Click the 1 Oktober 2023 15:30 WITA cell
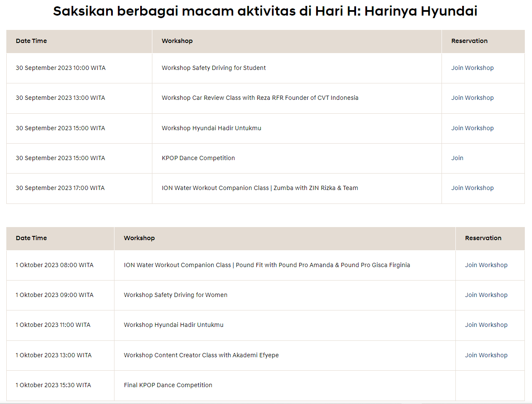This screenshot has width=532, height=404. 53,385
